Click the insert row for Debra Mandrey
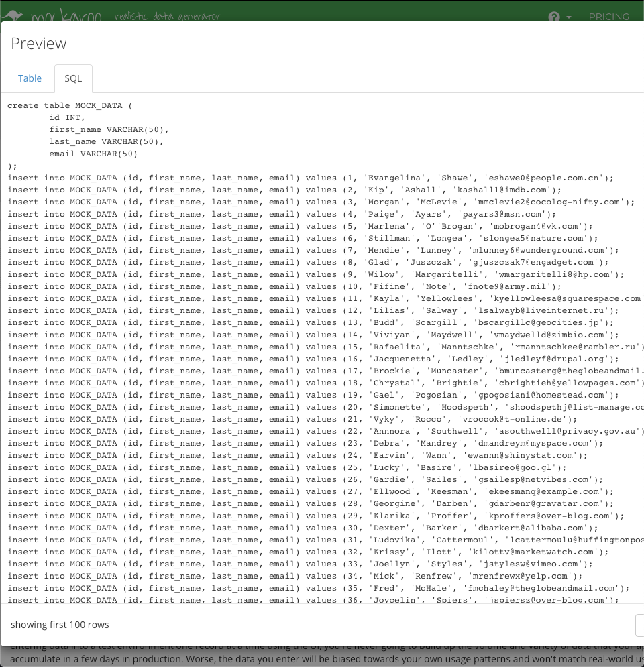 tap(305, 443)
